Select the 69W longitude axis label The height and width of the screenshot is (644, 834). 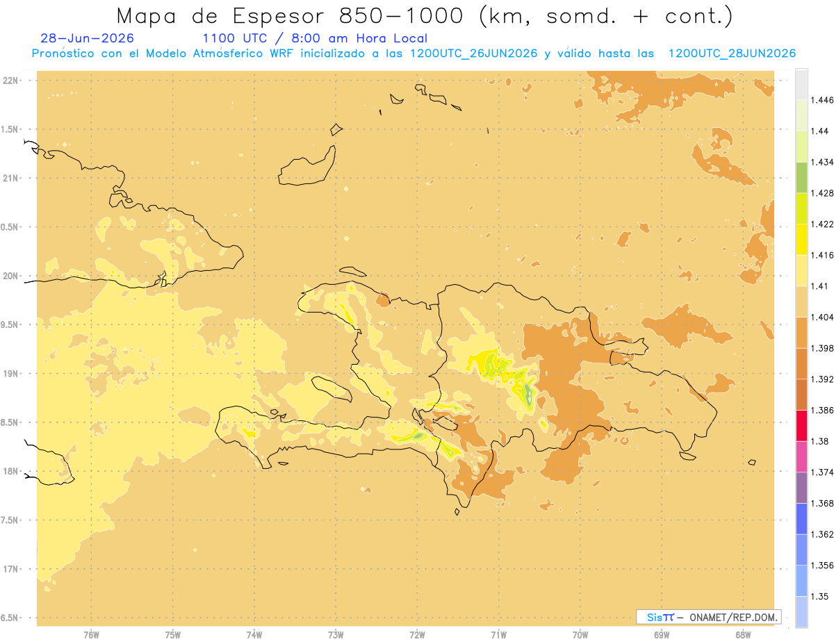point(662,635)
